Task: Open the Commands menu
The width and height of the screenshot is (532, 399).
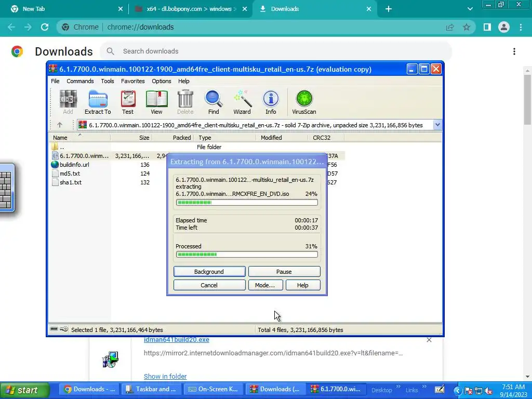Action: [x=80, y=81]
